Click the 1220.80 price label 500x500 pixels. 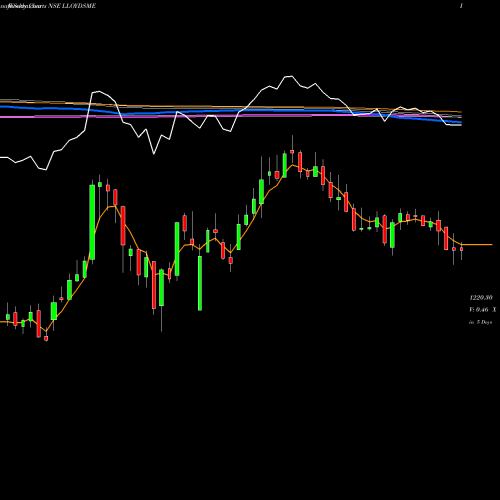[x=481, y=297]
